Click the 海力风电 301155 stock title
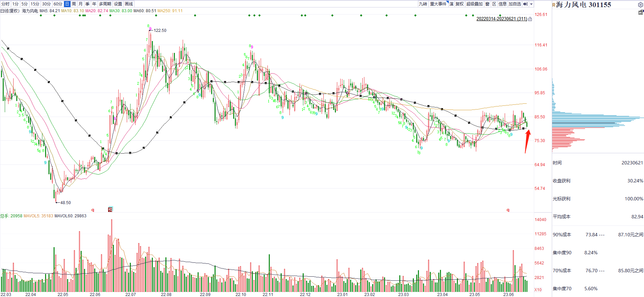 click(584, 5)
